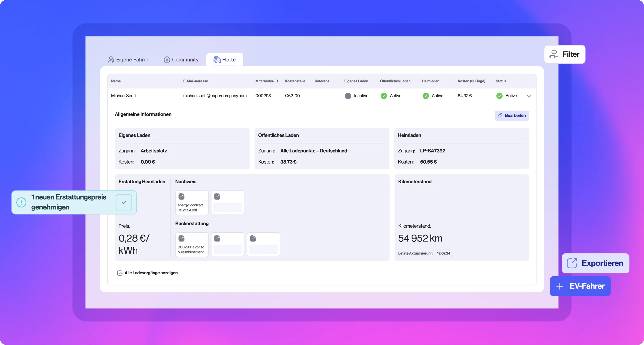Screen dimensions: 644x345
Task: Click the alert icon in the Erstattungspreis banner
Action: (x=22, y=202)
